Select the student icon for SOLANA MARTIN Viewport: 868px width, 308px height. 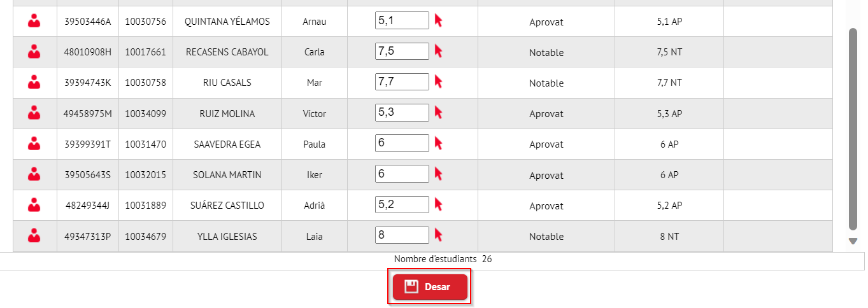(x=34, y=174)
